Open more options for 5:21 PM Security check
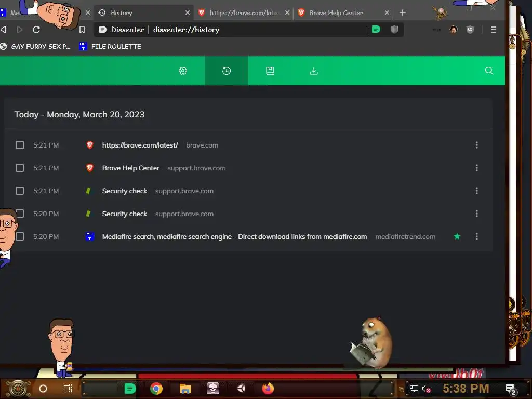Viewport: 532px width, 399px height. click(477, 191)
